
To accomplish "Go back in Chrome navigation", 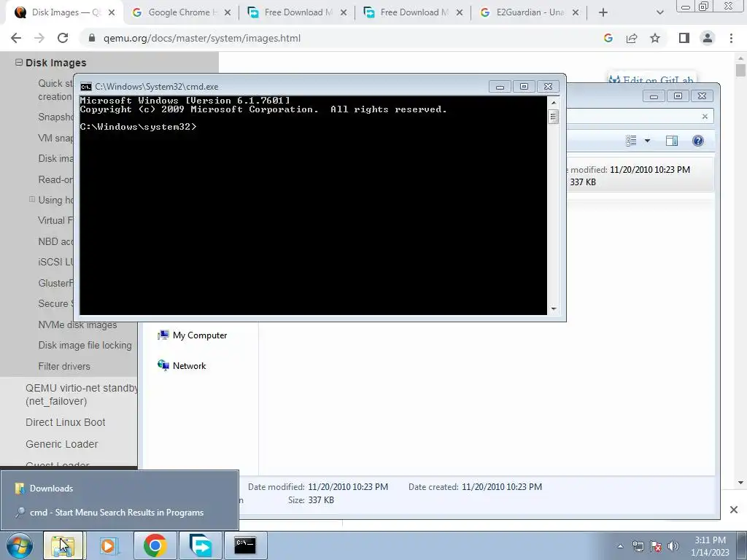I will tap(16, 38).
